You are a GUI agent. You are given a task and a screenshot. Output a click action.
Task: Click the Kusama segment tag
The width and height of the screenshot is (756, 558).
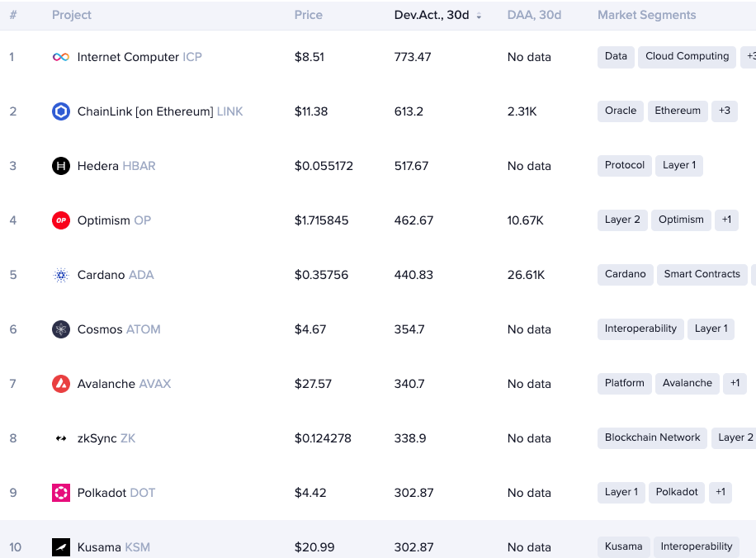pyautogui.click(x=623, y=547)
